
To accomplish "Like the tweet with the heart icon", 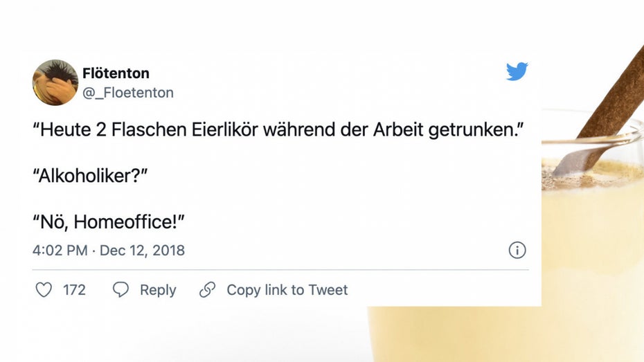I will [44, 290].
